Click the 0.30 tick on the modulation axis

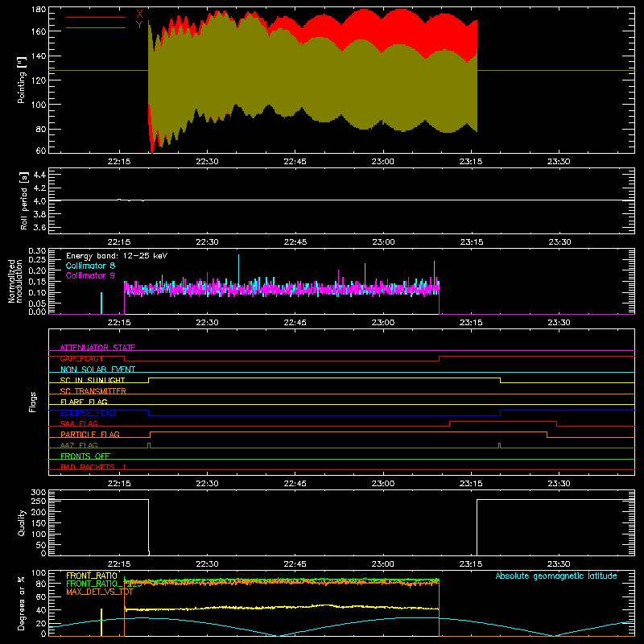coord(37,251)
